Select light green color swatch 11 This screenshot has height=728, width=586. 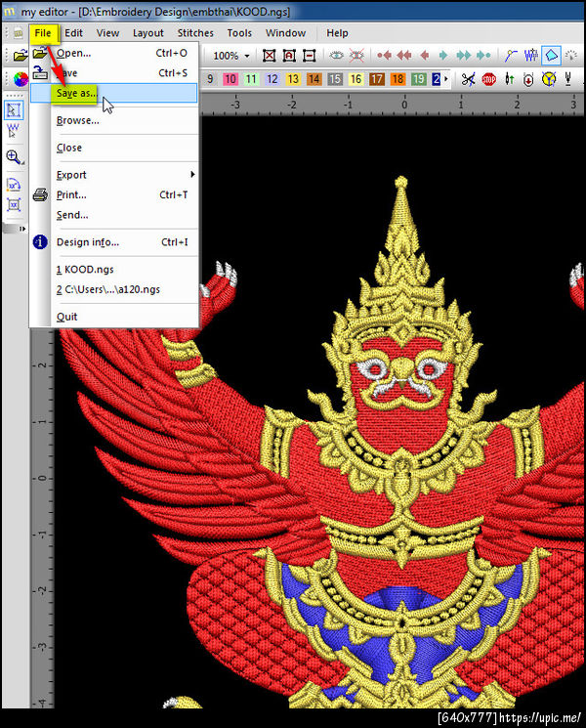click(251, 79)
